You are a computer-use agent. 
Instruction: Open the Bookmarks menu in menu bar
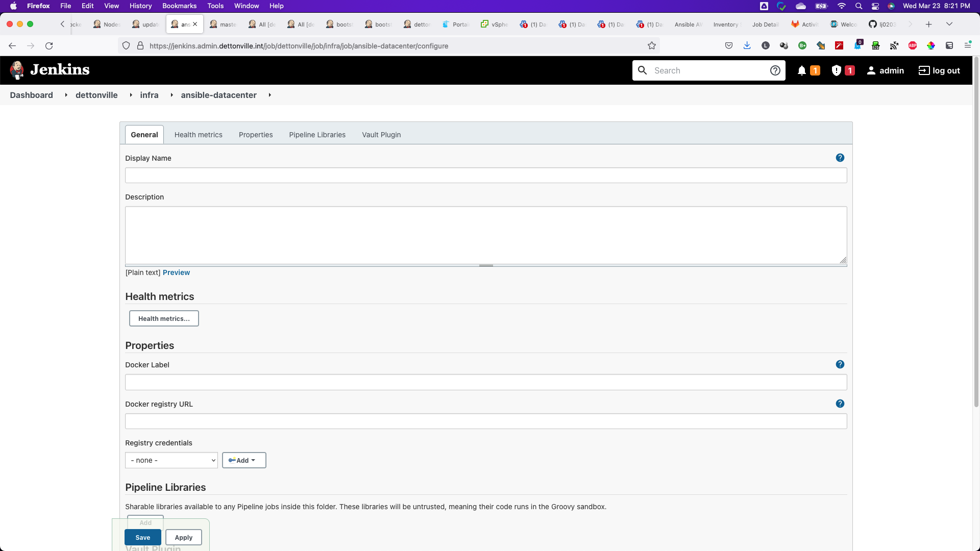[x=179, y=6]
